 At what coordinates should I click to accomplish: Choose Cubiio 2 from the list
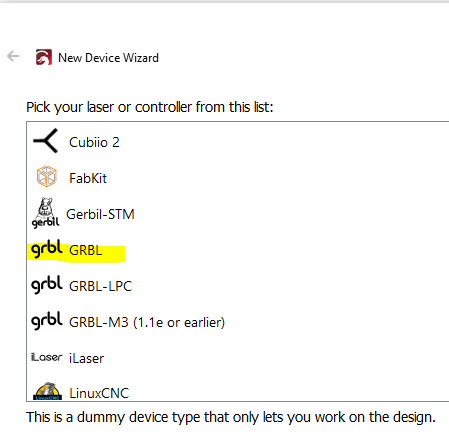(94, 142)
